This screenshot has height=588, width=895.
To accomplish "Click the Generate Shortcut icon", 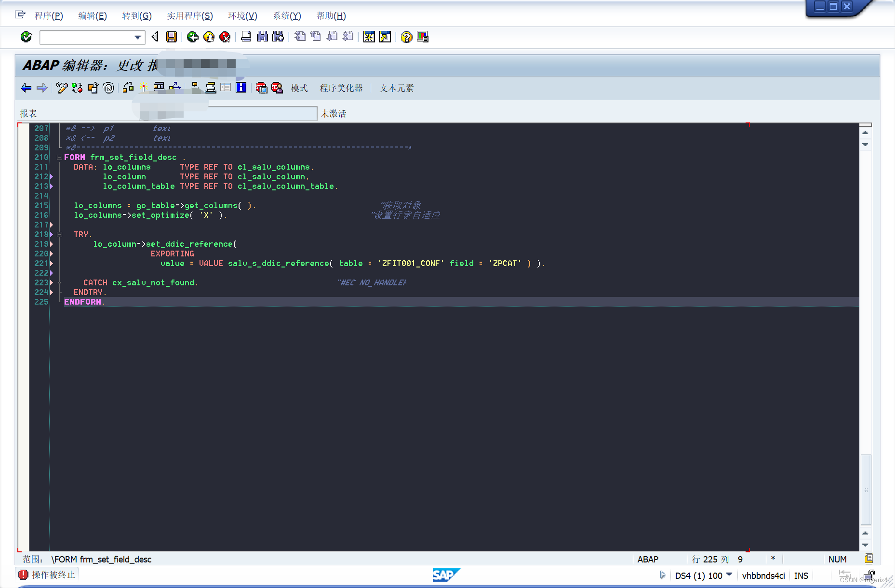I will pos(385,37).
